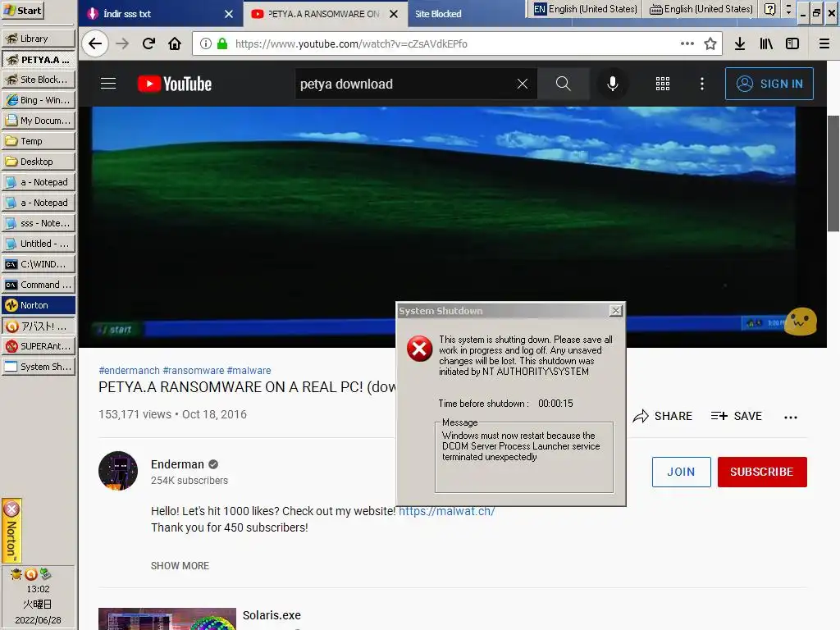Open the Firefox hamburger menu
Image resolution: width=840 pixels, height=630 pixels.
click(824, 44)
